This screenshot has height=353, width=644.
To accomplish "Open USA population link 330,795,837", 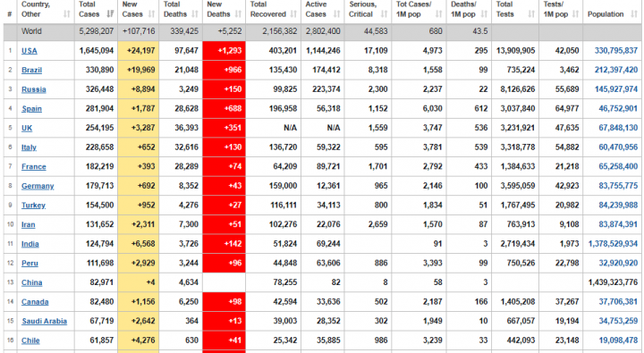I will pos(616,51).
